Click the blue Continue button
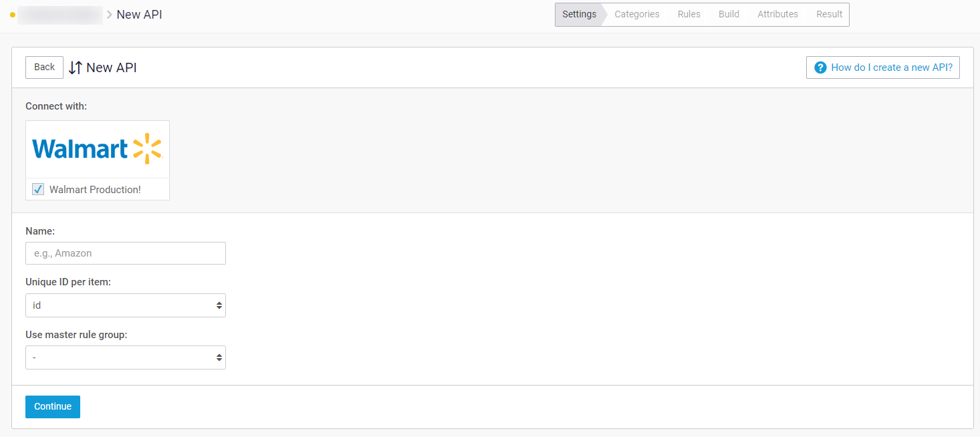The height and width of the screenshot is (437, 980). 53,407
